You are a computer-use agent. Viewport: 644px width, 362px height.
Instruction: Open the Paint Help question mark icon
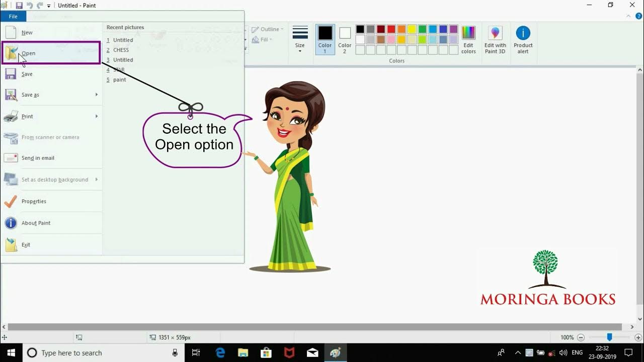pos(638,16)
